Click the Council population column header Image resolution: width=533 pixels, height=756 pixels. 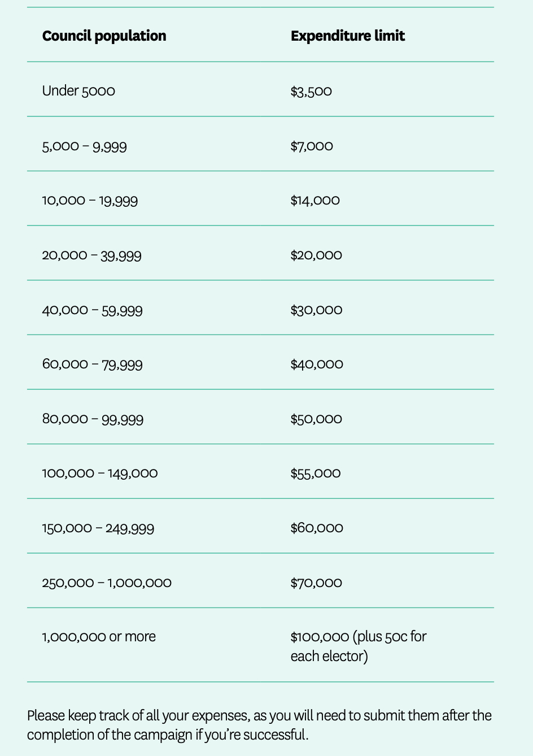(x=104, y=36)
